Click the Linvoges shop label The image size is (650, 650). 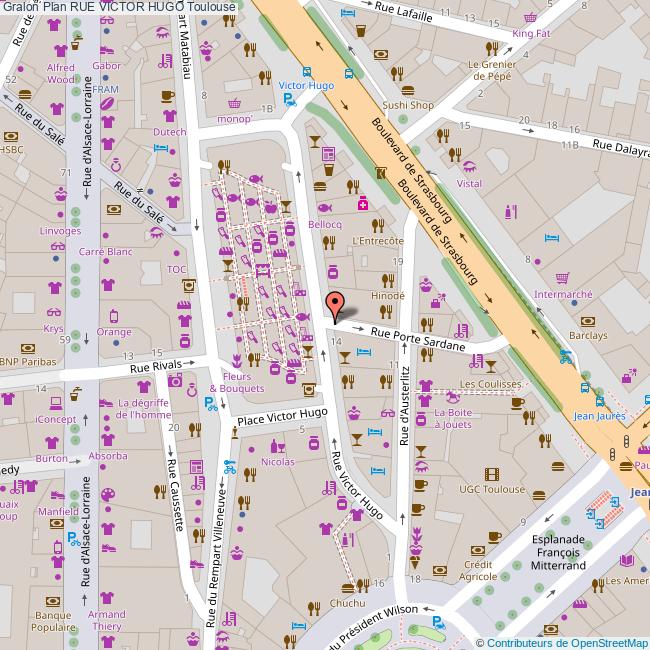(x=61, y=230)
